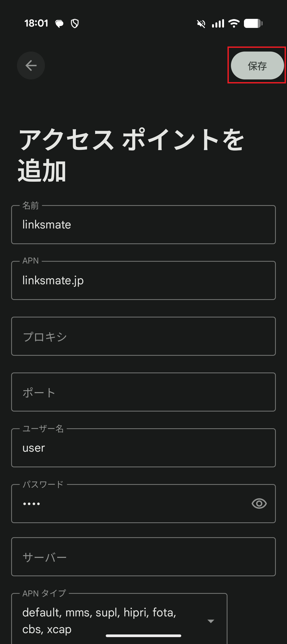Focus the ポート input field

coord(143,392)
